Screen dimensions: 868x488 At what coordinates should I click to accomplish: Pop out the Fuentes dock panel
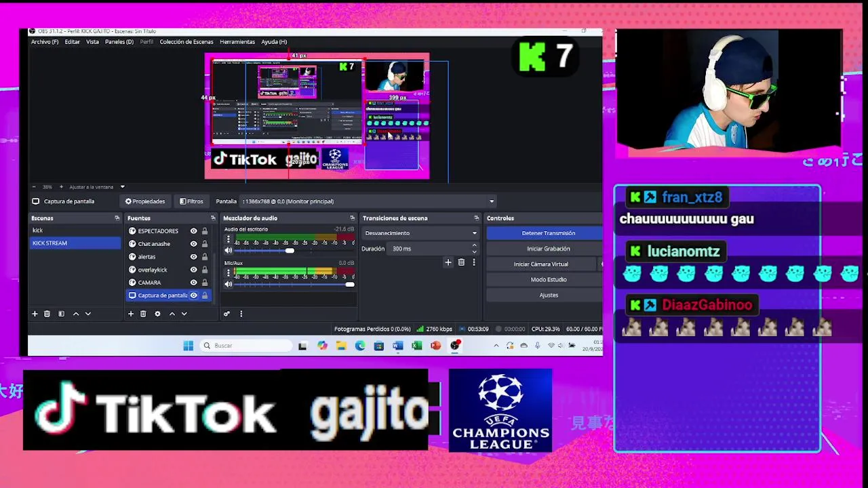coord(213,218)
